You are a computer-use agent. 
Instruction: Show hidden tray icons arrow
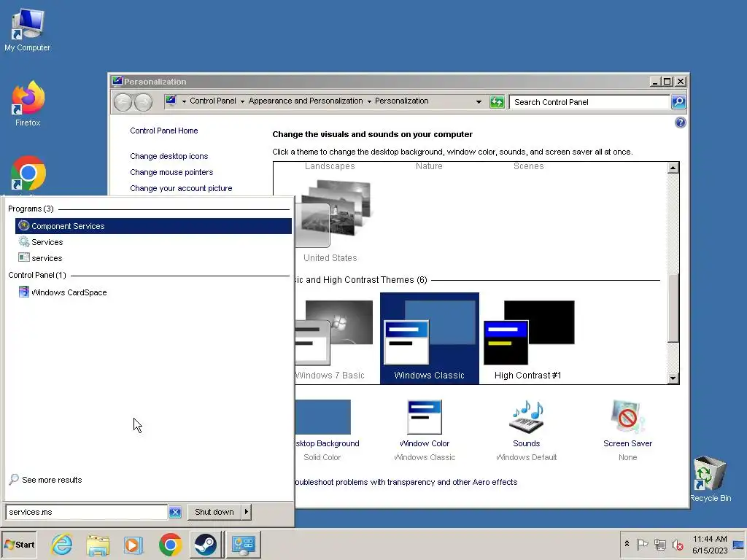(x=627, y=544)
